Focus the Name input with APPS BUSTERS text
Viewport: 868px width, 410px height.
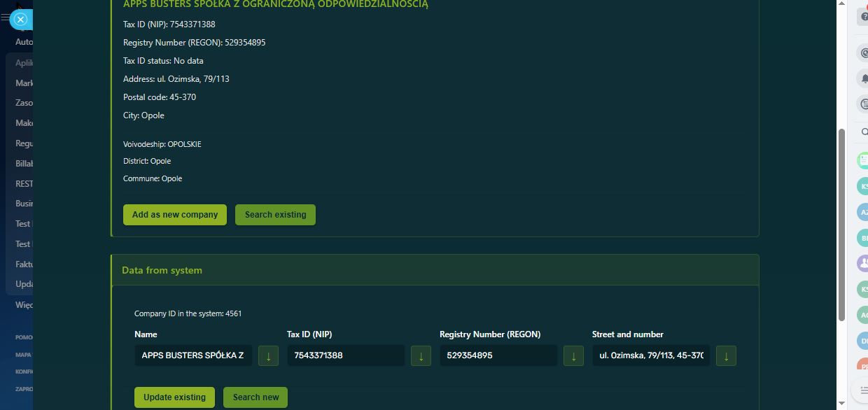[192, 355]
